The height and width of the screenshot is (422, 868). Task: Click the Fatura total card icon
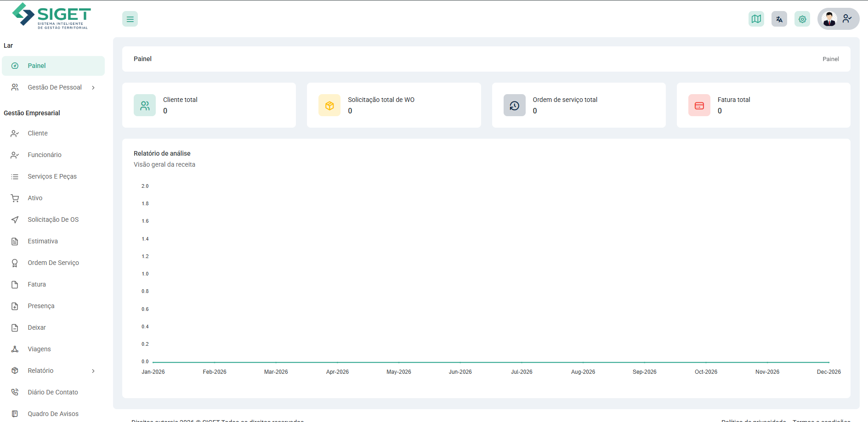[699, 105]
